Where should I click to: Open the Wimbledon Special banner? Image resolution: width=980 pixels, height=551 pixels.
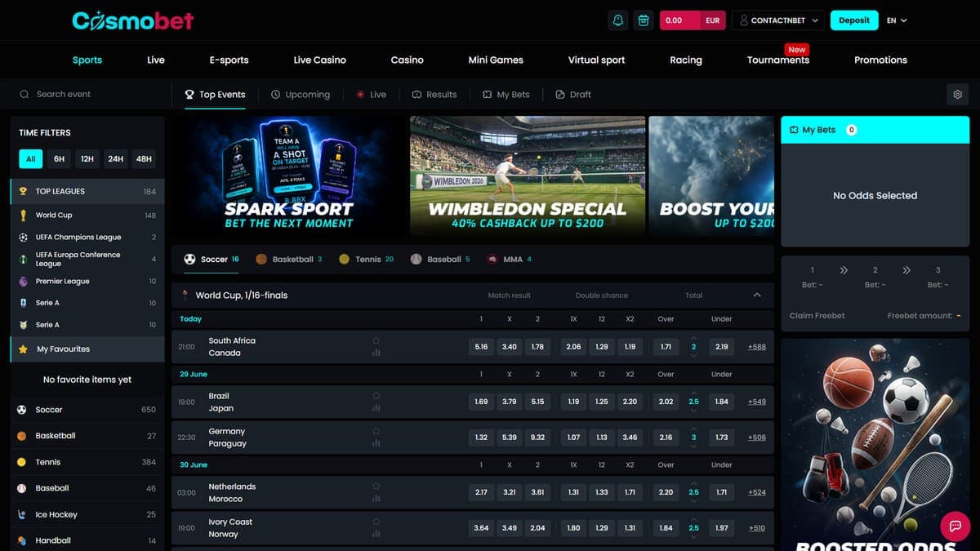click(528, 176)
